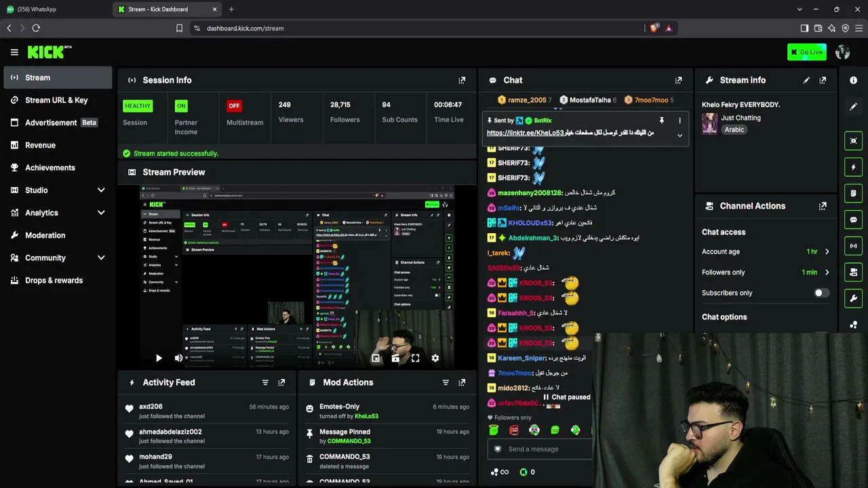
Task: Mute the stream preview volume
Action: (178, 358)
